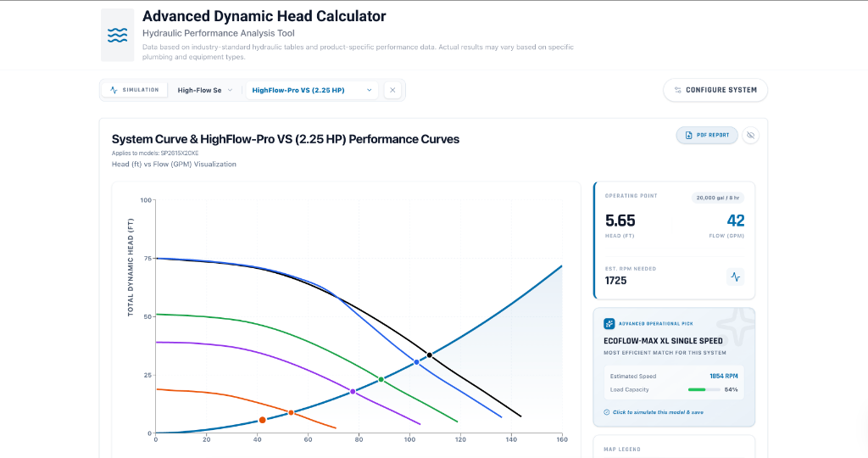The width and height of the screenshot is (868, 458).
Task: Click the Load Capacity progress bar
Action: click(704, 389)
